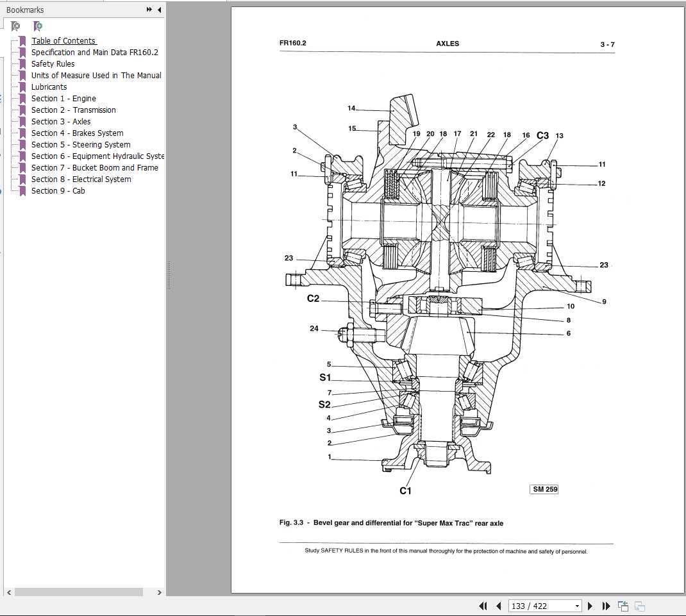
Task: Go to the previous page
Action: [x=499, y=606]
